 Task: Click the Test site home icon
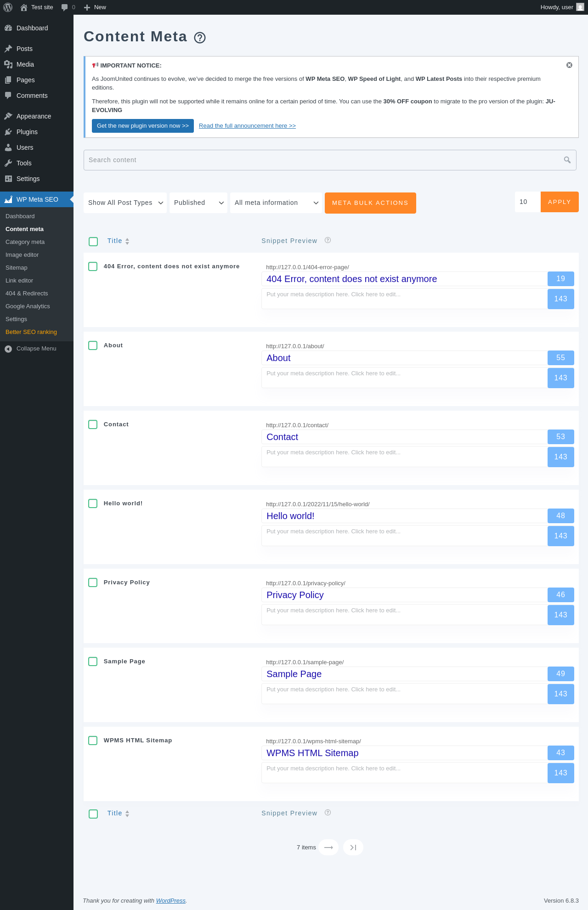pos(24,7)
